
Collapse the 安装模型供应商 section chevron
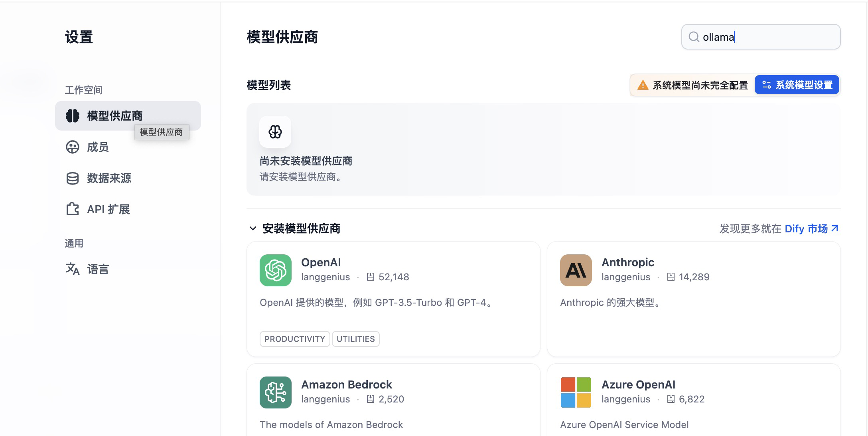click(253, 228)
